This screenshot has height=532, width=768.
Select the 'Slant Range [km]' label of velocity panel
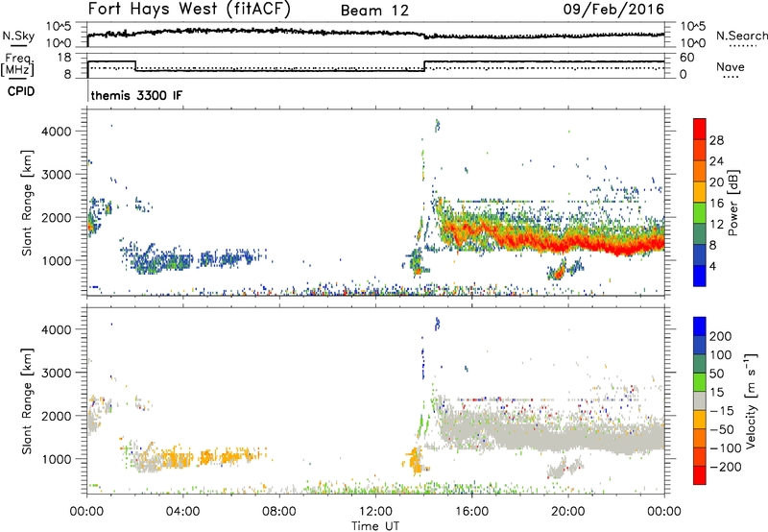tap(27, 401)
